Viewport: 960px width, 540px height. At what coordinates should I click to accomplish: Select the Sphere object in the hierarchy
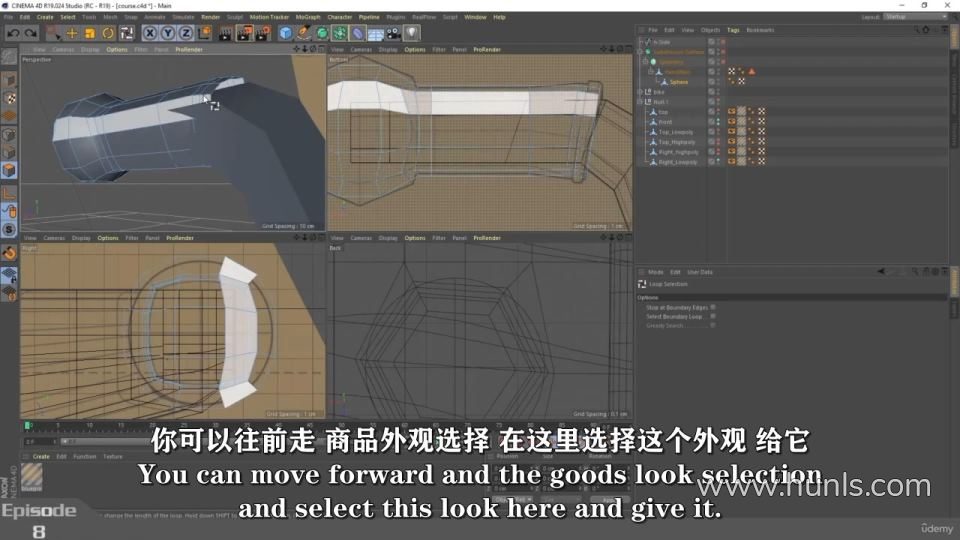click(x=678, y=82)
